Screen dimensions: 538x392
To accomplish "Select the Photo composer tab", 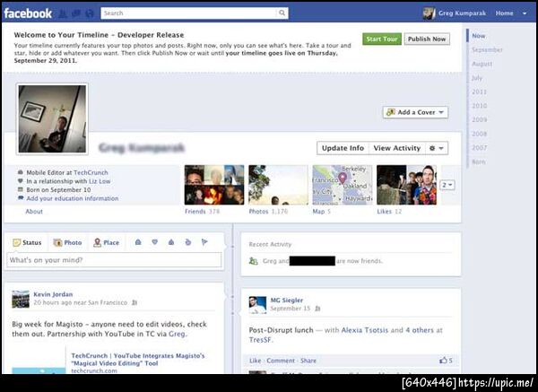I will point(67,242).
